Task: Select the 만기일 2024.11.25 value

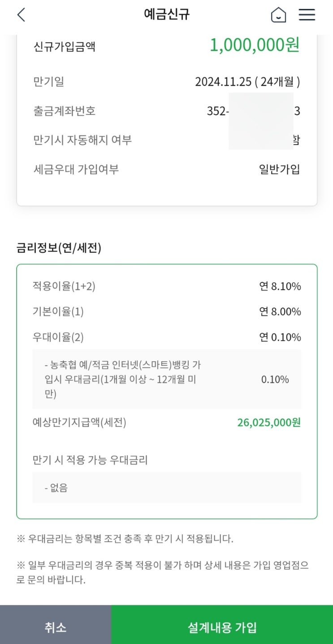Action: pos(247,82)
